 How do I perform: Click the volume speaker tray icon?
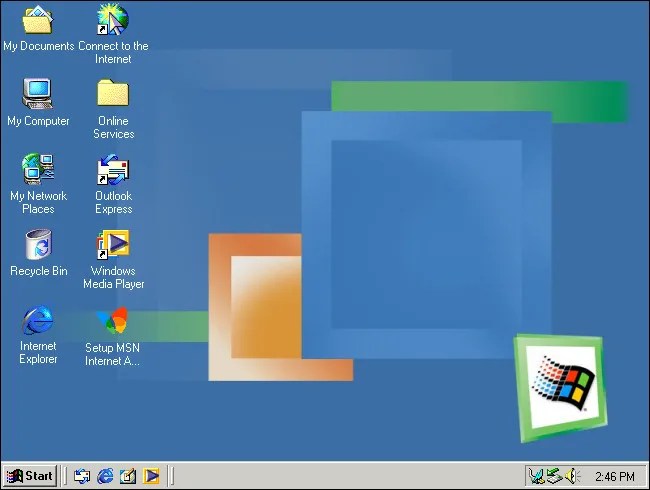click(572, 476)
